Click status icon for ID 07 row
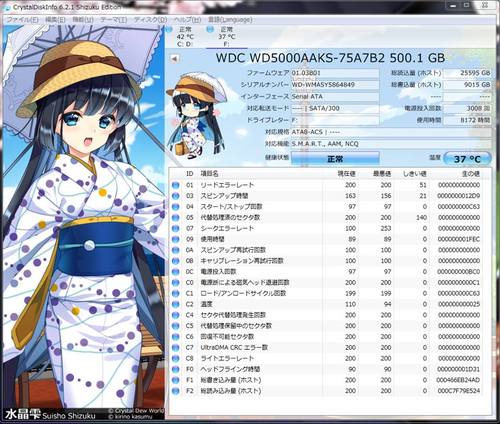Image resolution: width=500 pixels, height=424 pixels. click(x=175, y=228)
